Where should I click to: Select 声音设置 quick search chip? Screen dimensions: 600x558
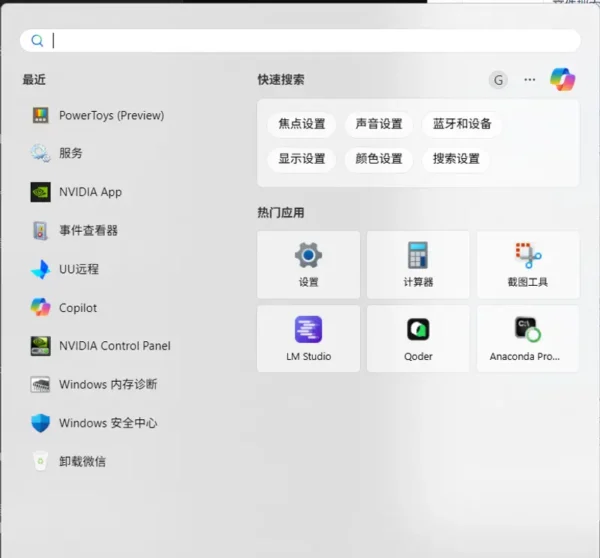pyautogui.click(x=379, y=124)
